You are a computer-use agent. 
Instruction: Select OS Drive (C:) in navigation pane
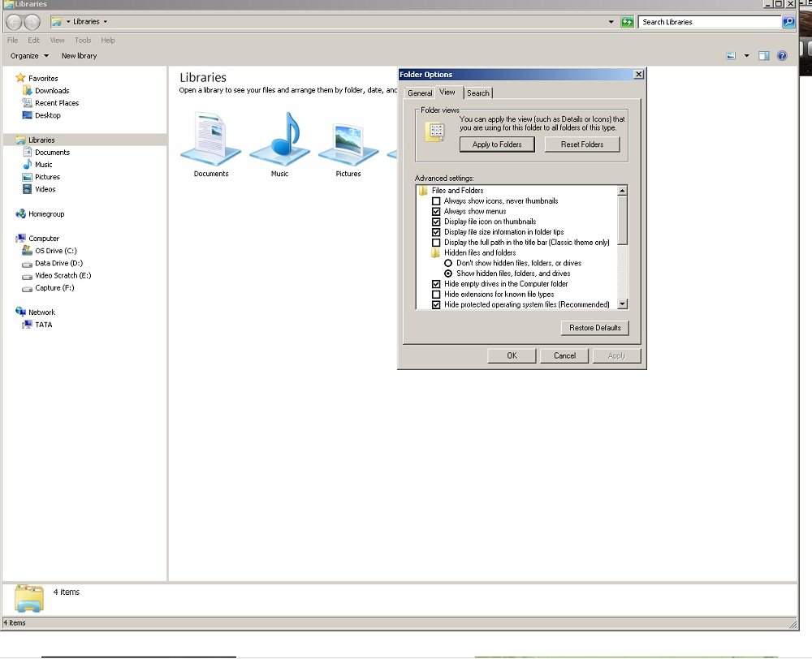coord(55,251)
